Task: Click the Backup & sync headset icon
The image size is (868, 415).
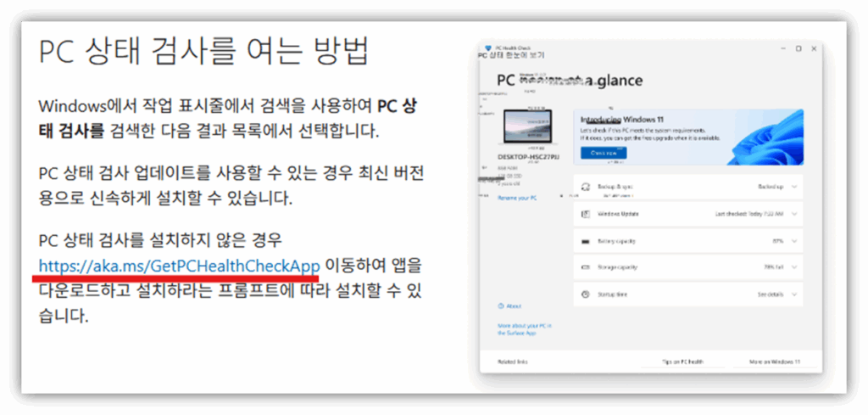Action: point(585,186)
